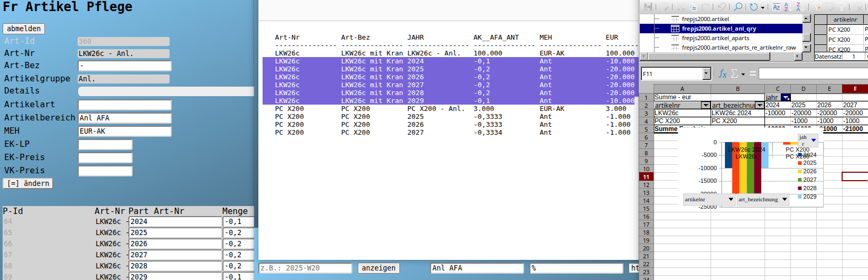Open the dropdown arrow beside the Sum icon

tap(743, 74)
